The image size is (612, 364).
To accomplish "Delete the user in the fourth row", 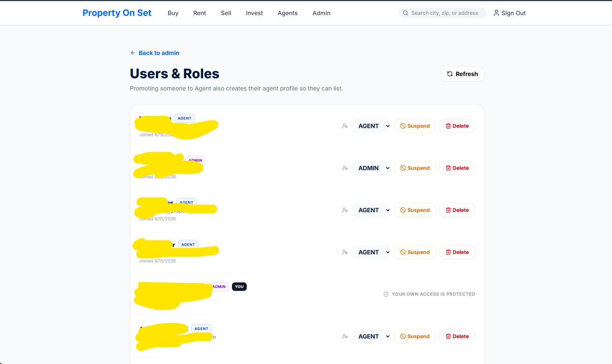I will coord(457,252).
